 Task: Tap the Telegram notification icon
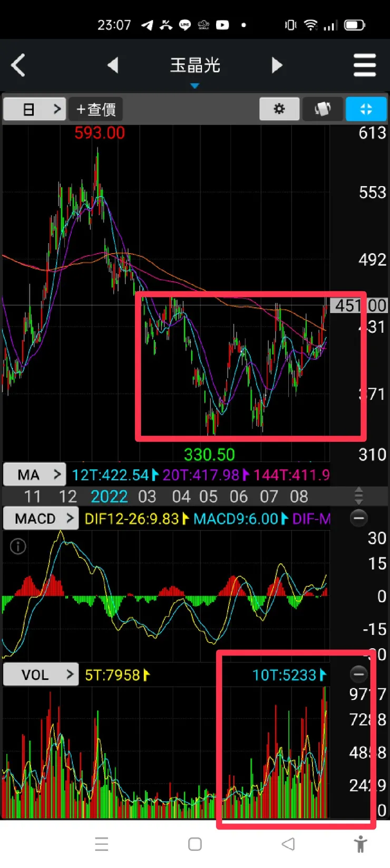[147, 25]
